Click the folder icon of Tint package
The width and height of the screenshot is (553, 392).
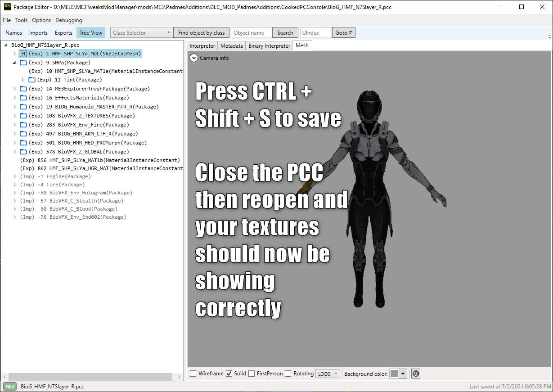click(32, 80)
